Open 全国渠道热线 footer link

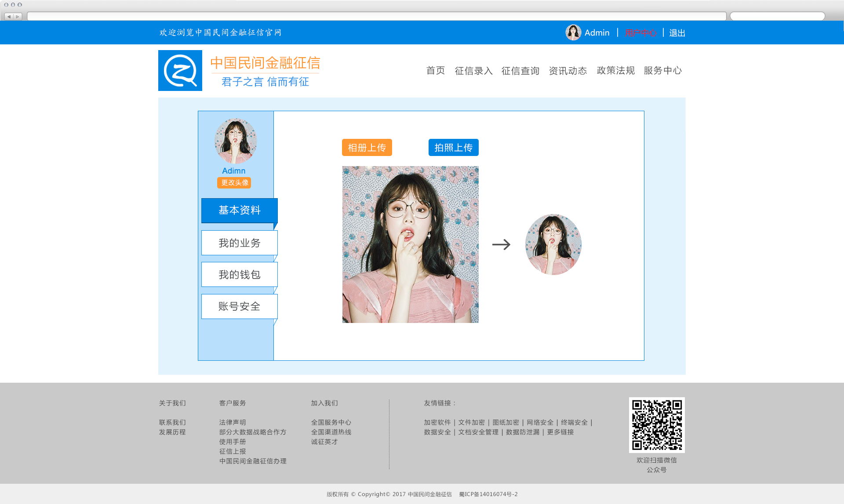(x=331, y=432)
